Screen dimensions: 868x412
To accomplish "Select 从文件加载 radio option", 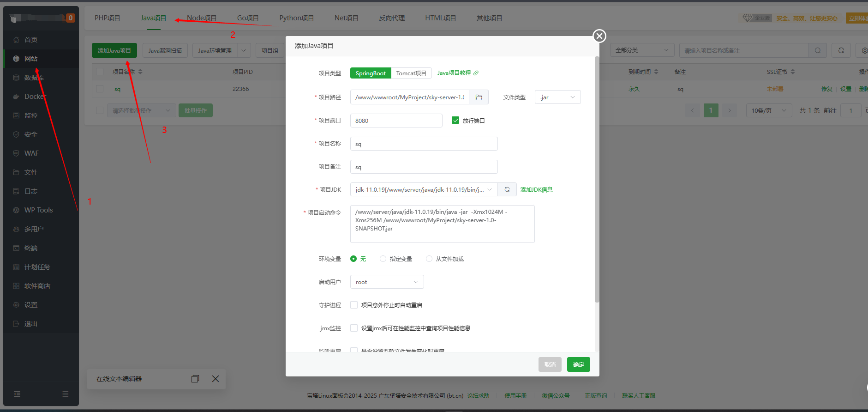I will [x=429, y=259].
